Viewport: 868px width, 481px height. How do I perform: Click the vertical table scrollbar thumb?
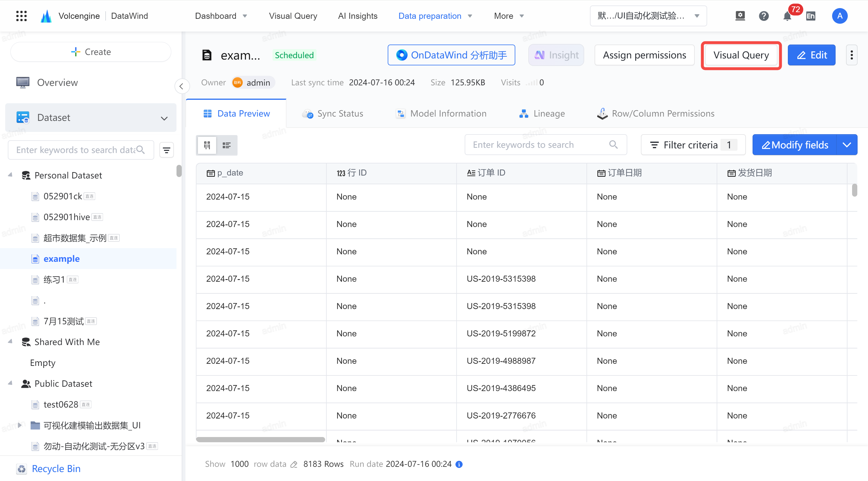(854, 190)
